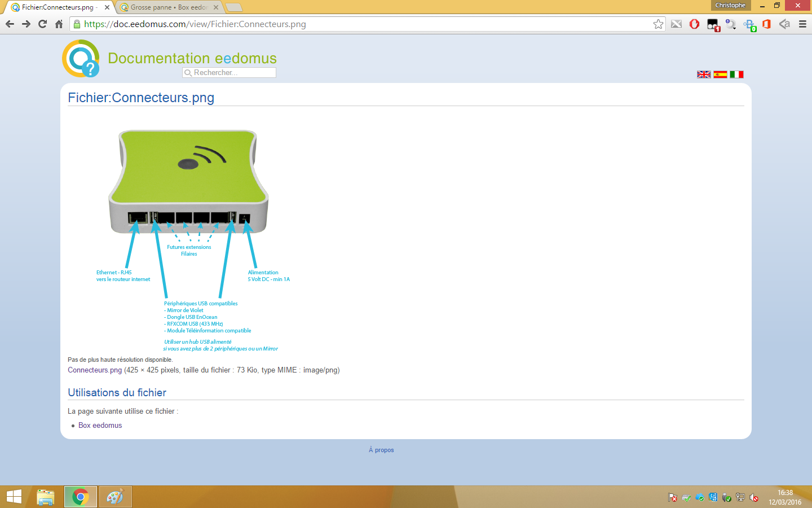
Task: Switch language to Italian flag
Action: coord(736,75)
